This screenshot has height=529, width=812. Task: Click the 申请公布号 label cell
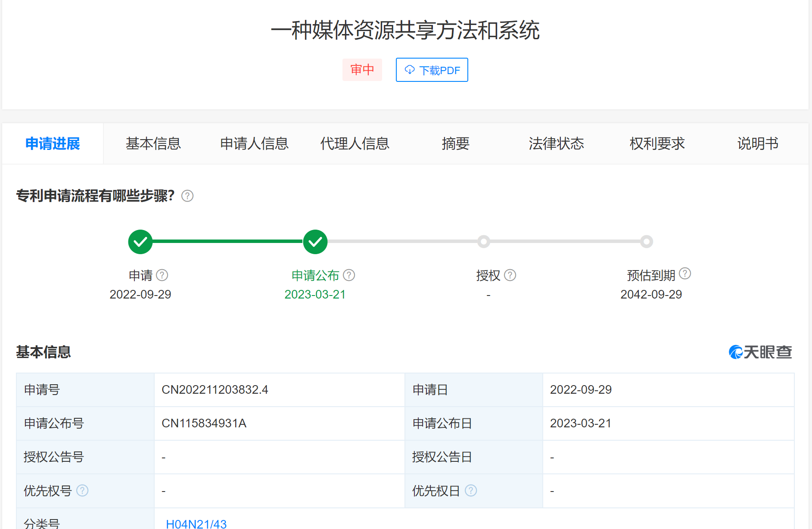pos(85,423)
